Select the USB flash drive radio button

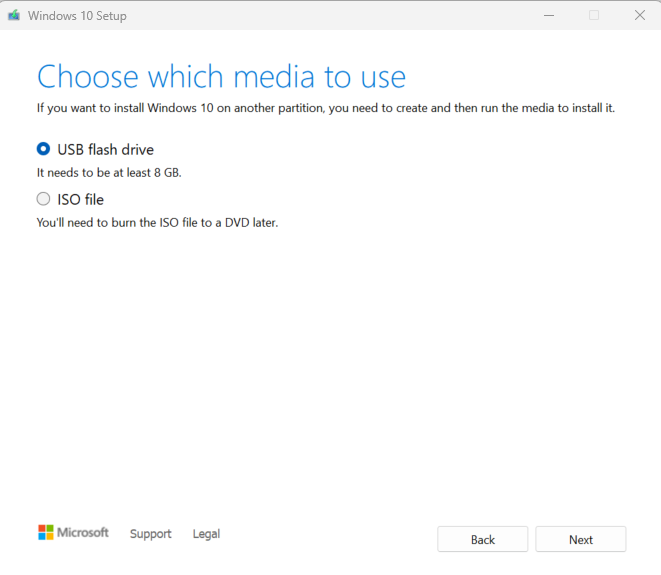click(x=43, y=149)
